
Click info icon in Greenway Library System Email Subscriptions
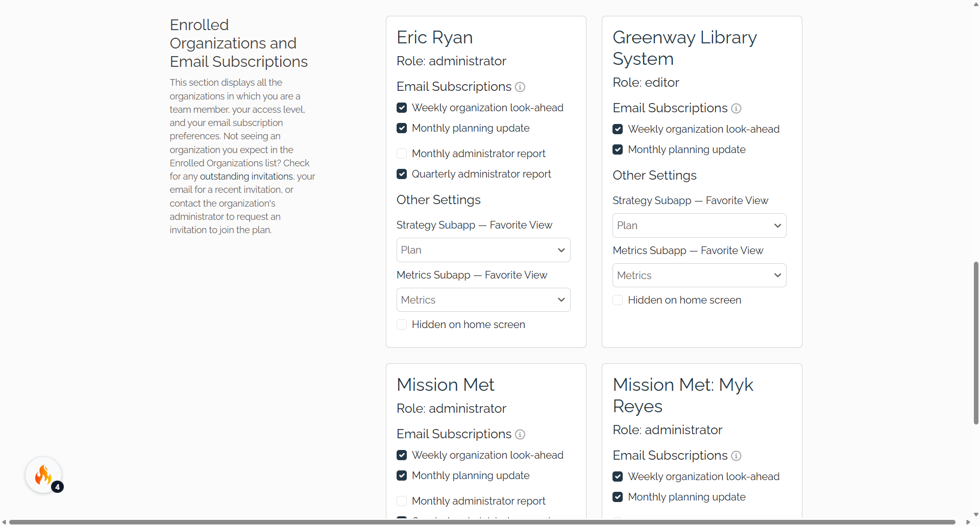(736, 109)
